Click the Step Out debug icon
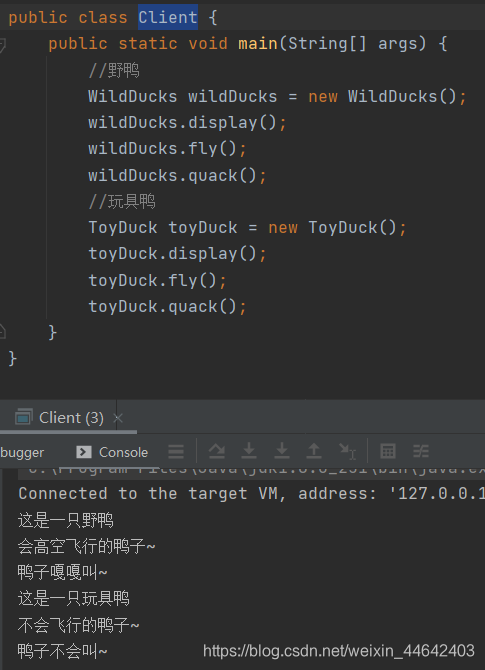The width and height of the screenshot is (485, 670). point(314,451)
